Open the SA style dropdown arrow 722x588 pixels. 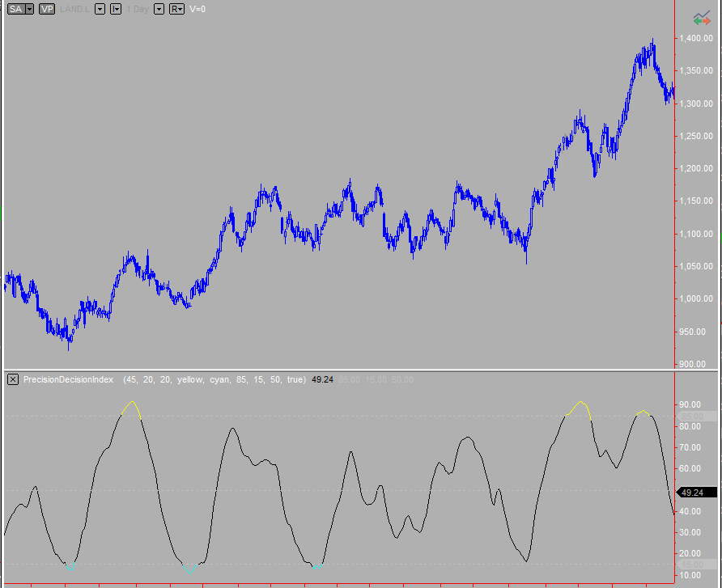tap(28, 9)
